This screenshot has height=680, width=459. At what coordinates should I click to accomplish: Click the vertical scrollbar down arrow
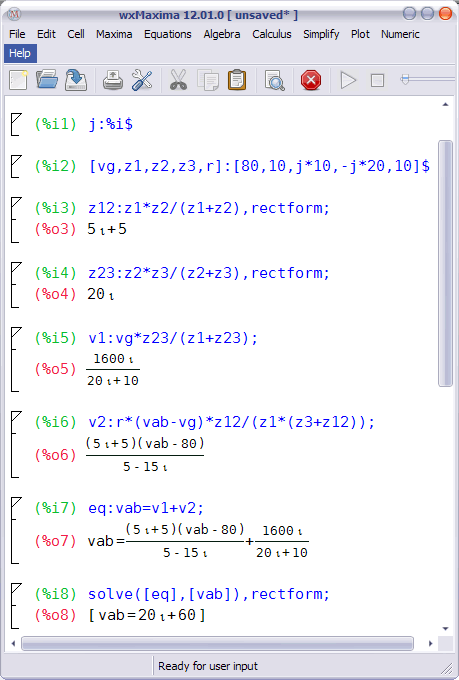point(445,629)
